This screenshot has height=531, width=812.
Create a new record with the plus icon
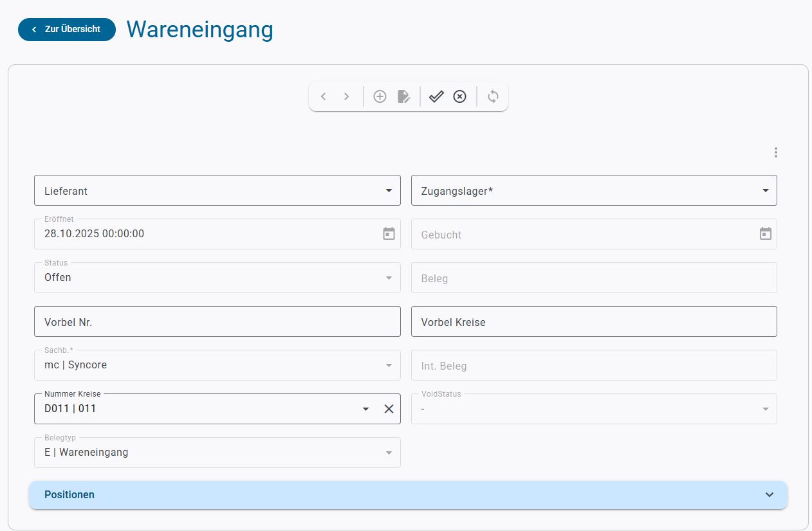(380, 96)
